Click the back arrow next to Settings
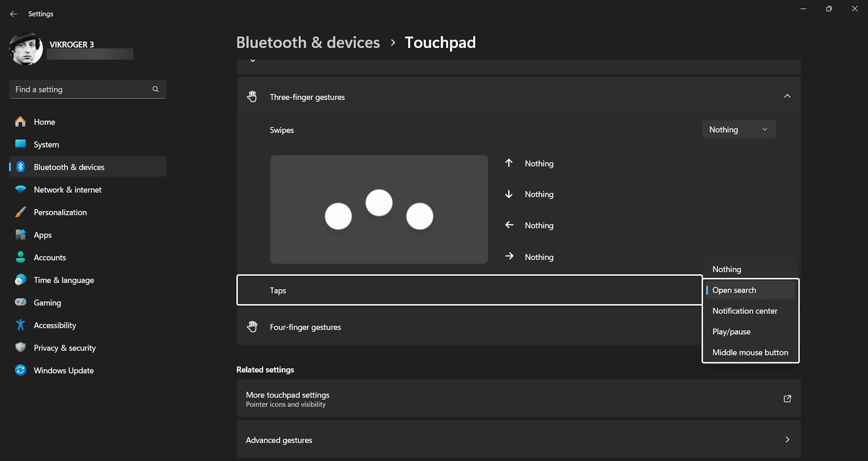This screenshot has height=461, width=868. 14,14
